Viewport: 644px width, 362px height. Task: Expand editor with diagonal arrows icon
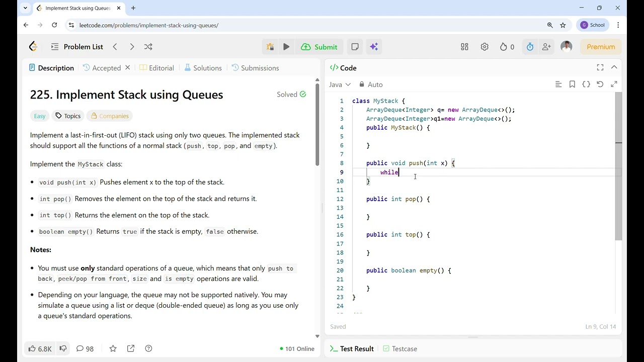tap(614, 84)
